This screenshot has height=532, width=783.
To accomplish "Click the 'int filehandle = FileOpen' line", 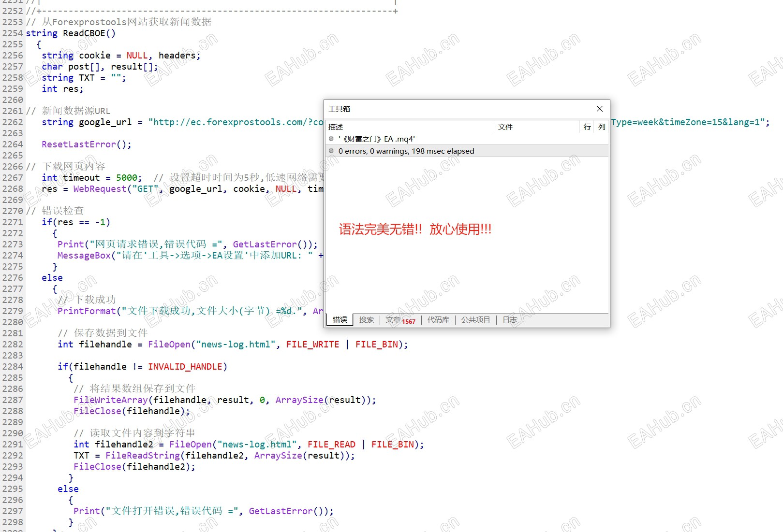I will click(233, 344).
